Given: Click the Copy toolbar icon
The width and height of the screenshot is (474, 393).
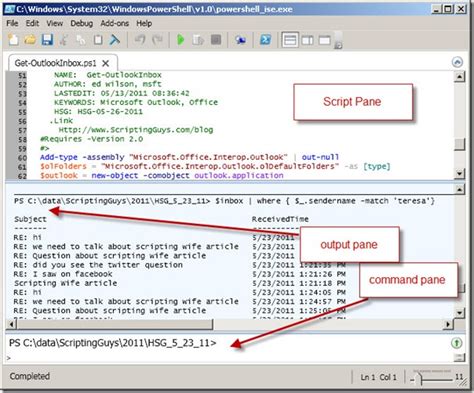Looking at the screenshot, I should pyautogui.click(x=80, y=40).
